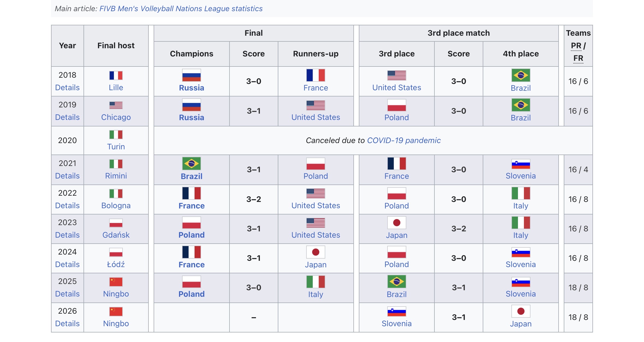Follow the Łódź host city link

click(x=116, y=264)
